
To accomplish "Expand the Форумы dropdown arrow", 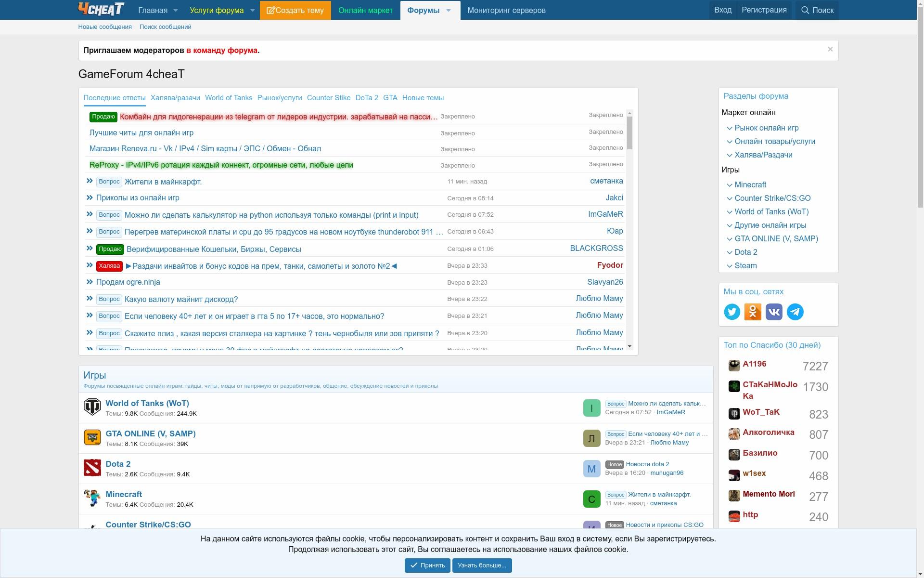I will pos(449,10).
